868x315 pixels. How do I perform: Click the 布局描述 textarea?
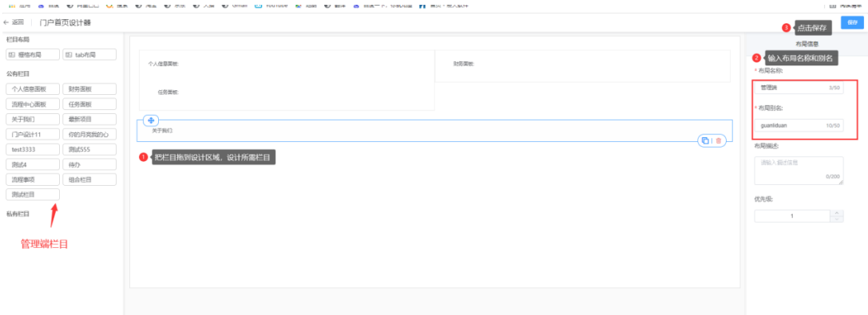coord(799,170)
